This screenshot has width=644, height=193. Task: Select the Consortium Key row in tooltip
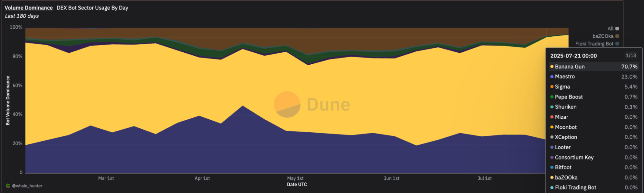[594, 157]
